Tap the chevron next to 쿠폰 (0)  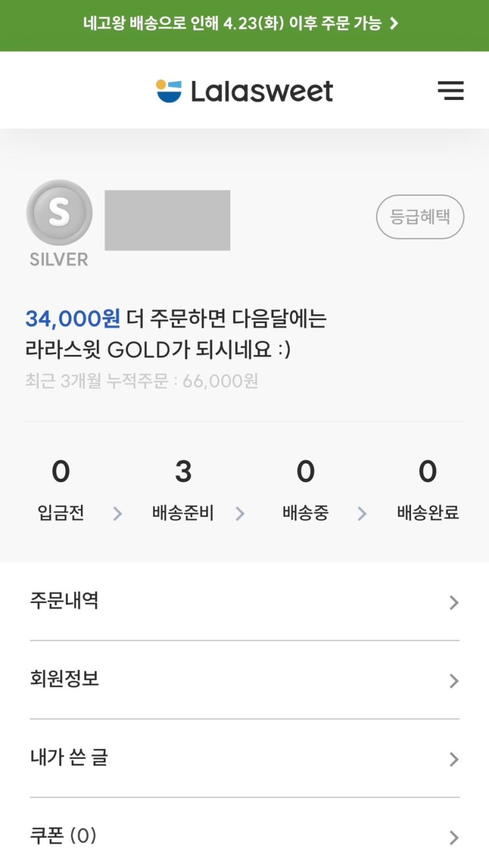coord(453,838)
